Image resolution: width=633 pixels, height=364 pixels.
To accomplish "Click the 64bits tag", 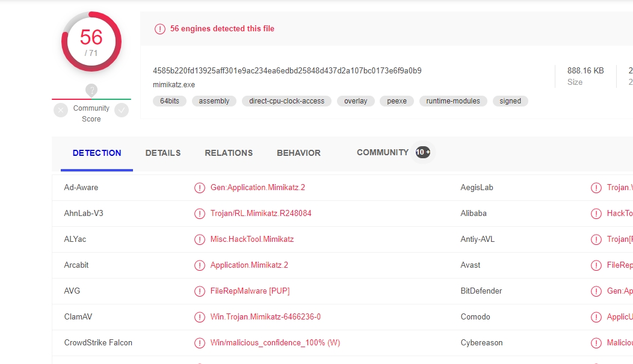I will point(170,101).
